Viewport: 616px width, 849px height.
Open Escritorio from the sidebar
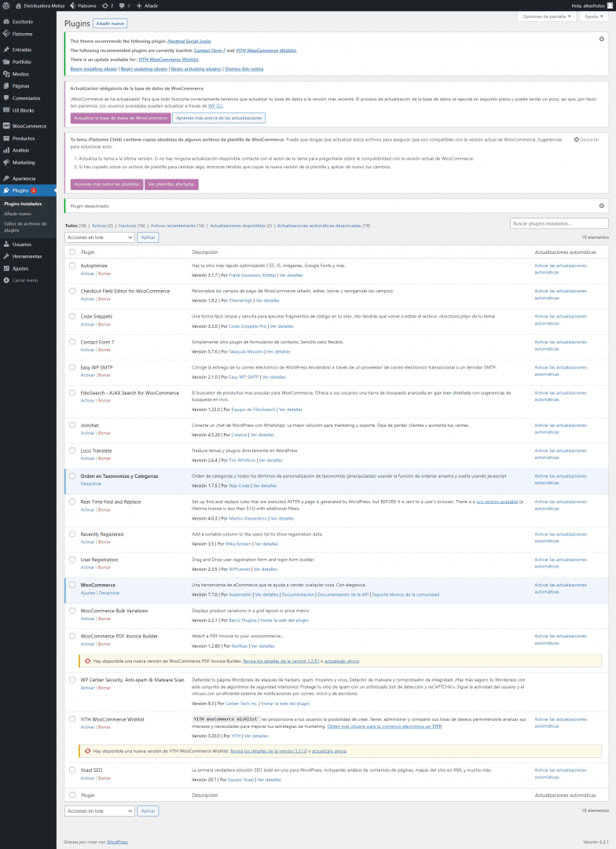(22, 22)
